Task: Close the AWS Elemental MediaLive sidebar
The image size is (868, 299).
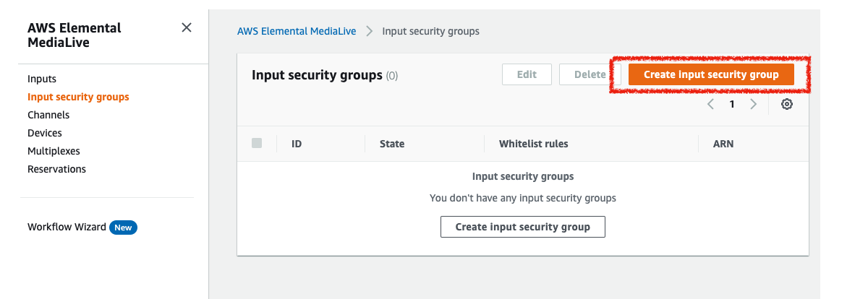Action: (x=187, y=27)
